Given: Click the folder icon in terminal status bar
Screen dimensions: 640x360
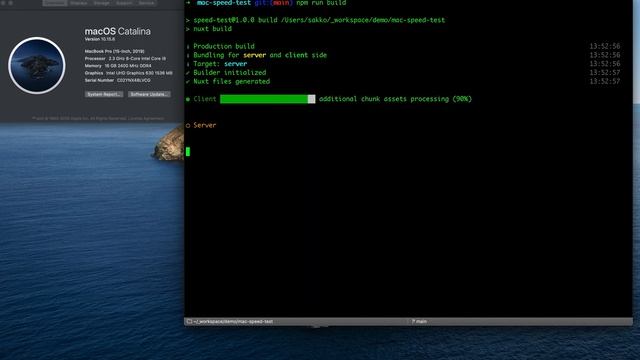Looking at the screenshot, I should click(189, 322).
